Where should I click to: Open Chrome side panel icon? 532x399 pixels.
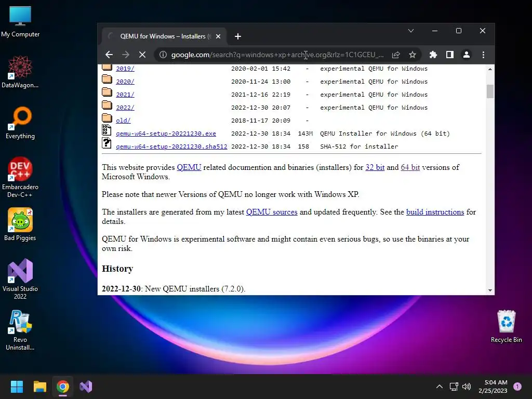point(450,55)
